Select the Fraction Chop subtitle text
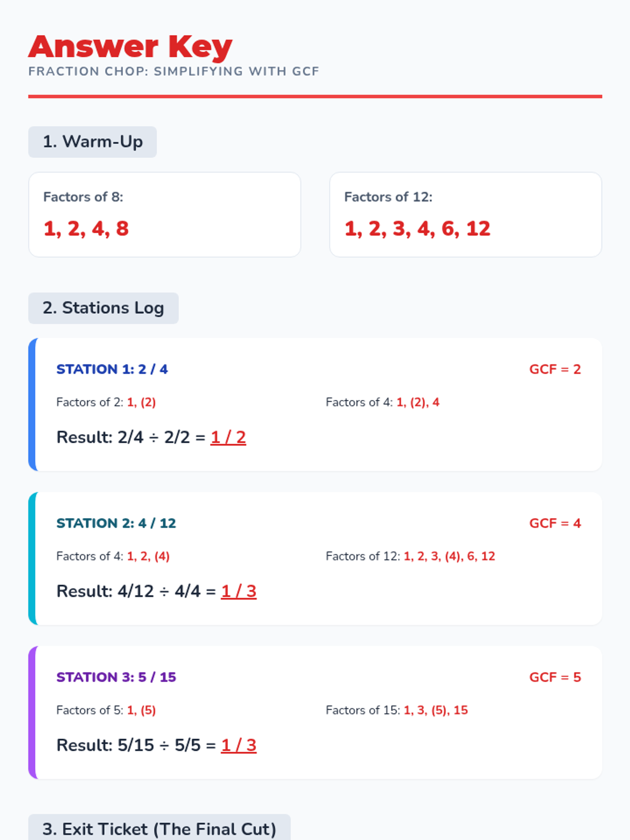Screen dimensions: 630x840 click(174, 71)
